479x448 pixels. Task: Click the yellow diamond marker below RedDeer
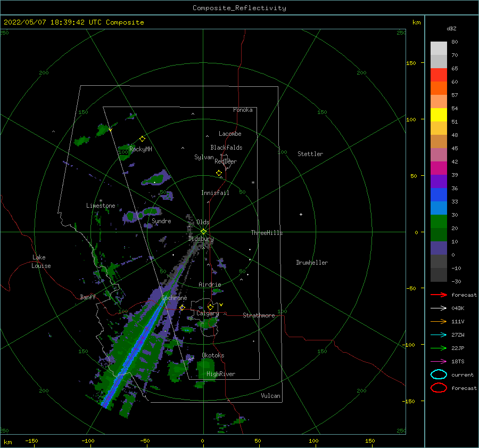click(219, 173)
